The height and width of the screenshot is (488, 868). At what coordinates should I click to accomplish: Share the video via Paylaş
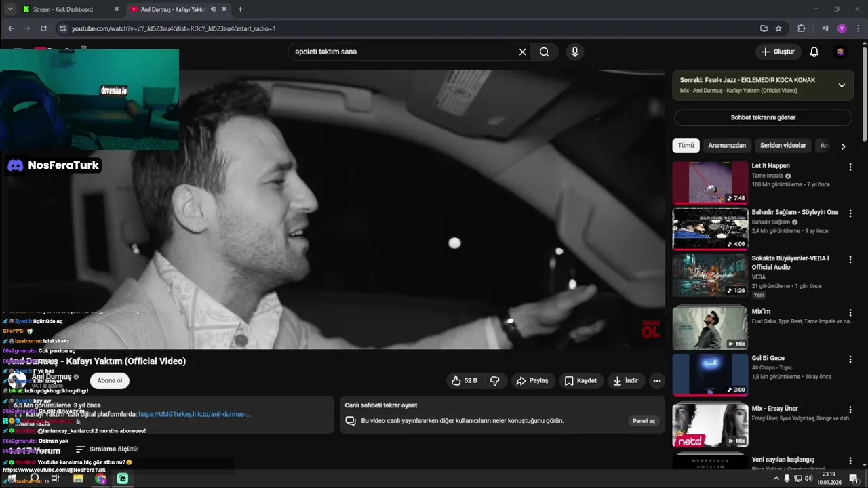tap(532, 381)
